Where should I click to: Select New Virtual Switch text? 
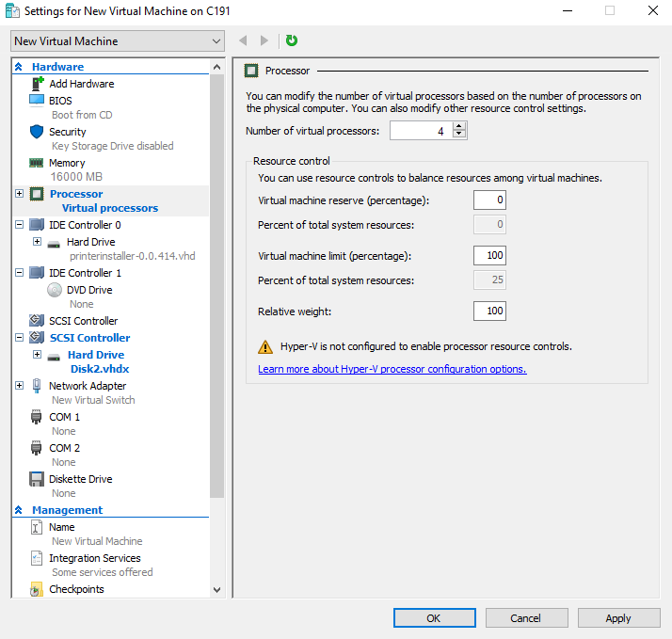[93, 400]
